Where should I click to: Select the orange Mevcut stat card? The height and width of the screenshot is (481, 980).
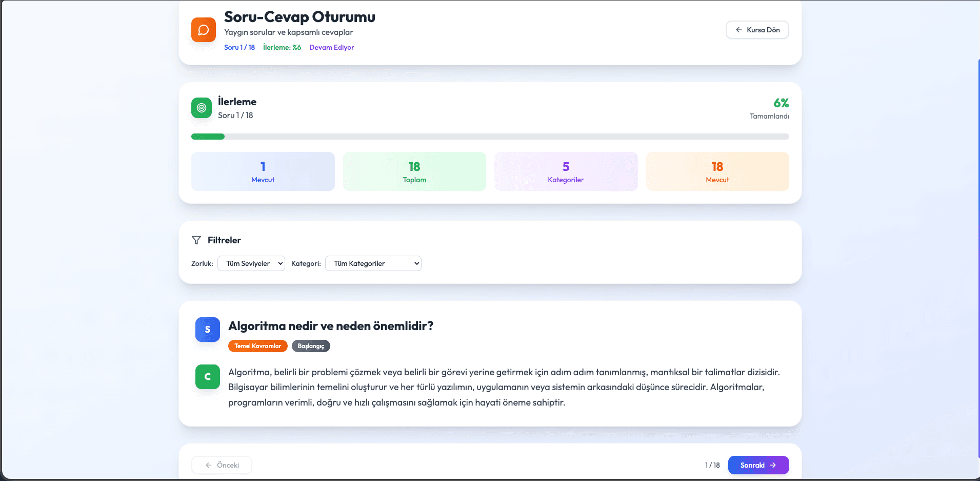click(717, 171)
